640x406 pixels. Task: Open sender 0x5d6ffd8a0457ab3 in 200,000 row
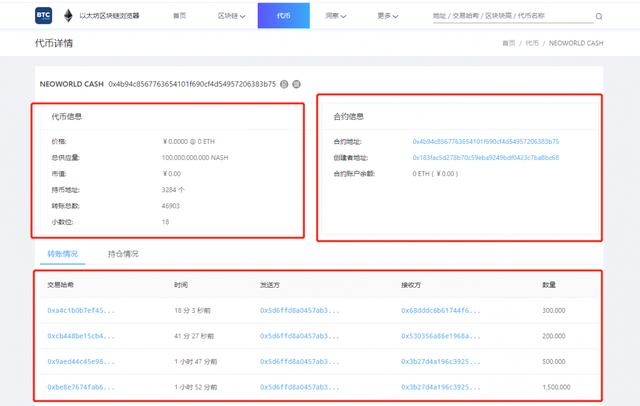pos(300,336)
